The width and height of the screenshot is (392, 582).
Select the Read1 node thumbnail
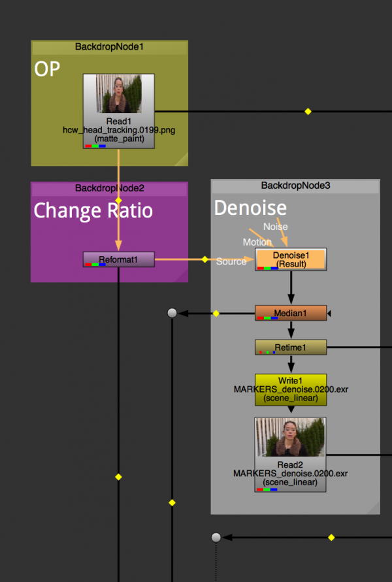(x=118, y=95)
